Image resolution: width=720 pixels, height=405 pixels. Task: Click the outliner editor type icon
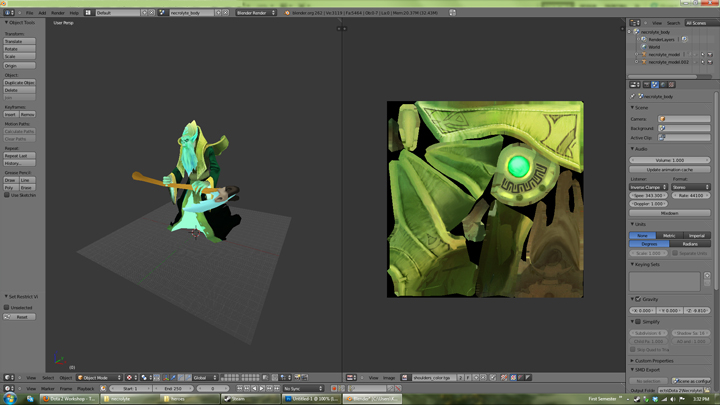coord(634,23)
